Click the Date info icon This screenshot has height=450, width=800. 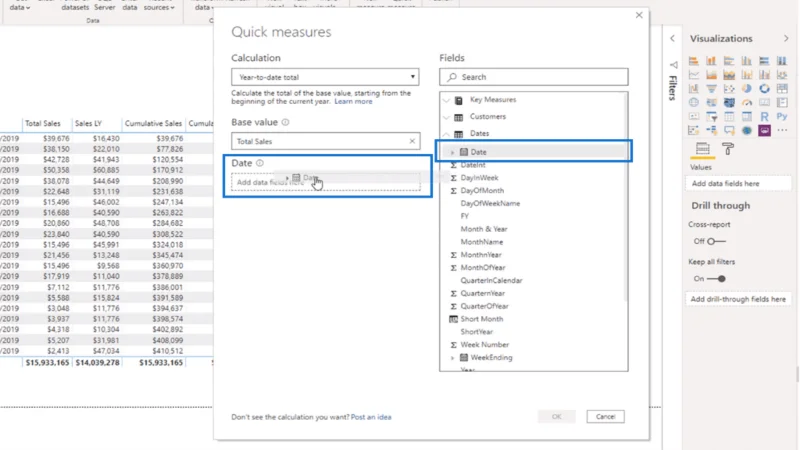pyautogui.click(x=260, y=163)
